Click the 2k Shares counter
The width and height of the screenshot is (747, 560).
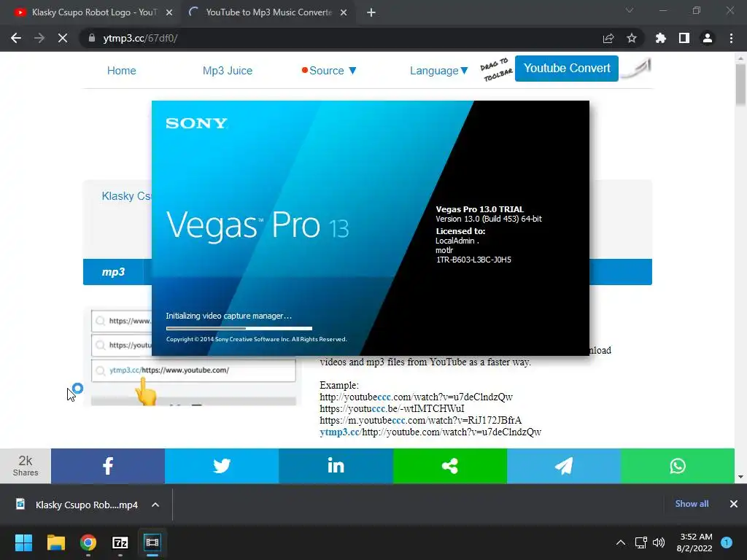coord(26,466)
